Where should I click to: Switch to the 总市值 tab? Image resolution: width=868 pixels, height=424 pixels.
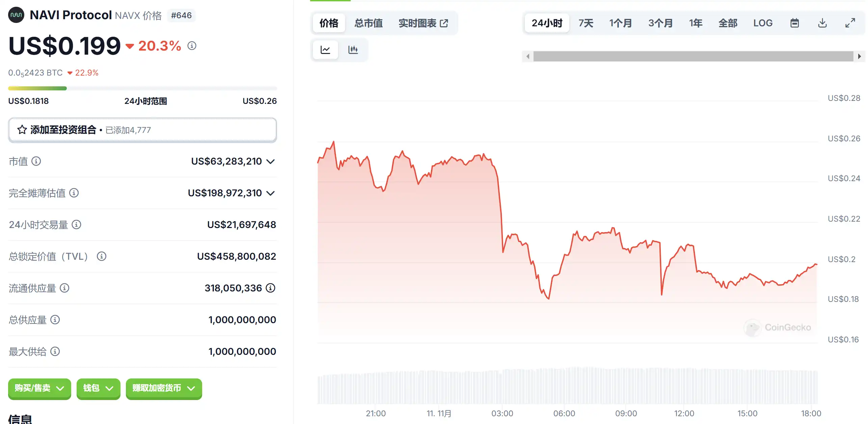pyautogui.click(x=369, y=23)
